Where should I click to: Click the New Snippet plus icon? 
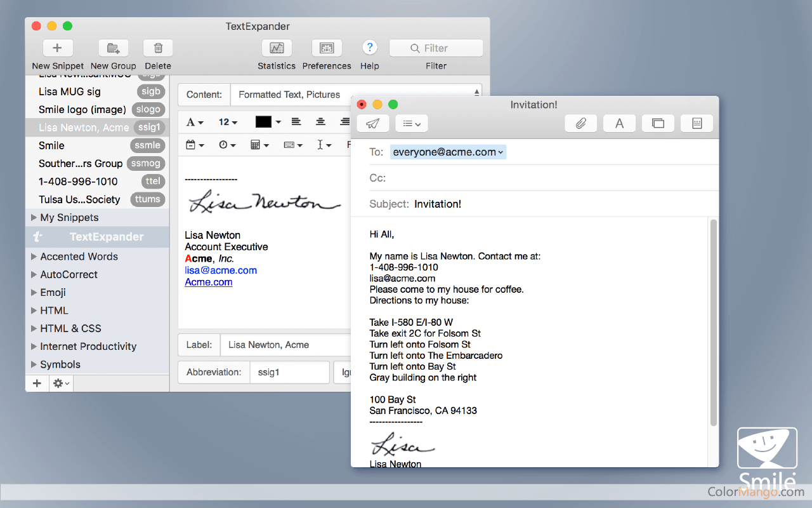[x=58, y=48]
